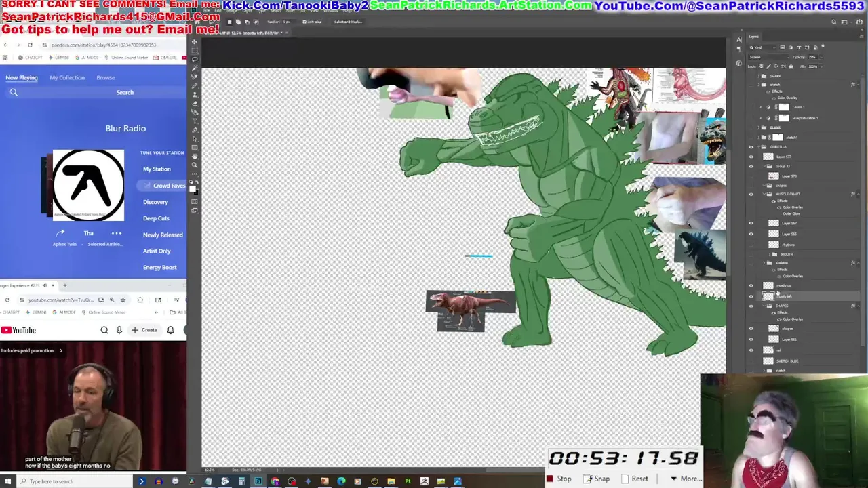Select the Lasso tool
The height and width of the screenshot is (488, 868).
click(195, 60)
